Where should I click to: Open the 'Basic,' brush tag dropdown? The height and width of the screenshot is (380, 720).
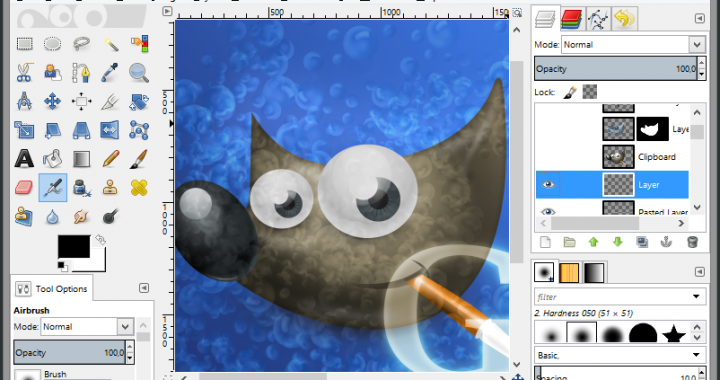tap(620, 355)
